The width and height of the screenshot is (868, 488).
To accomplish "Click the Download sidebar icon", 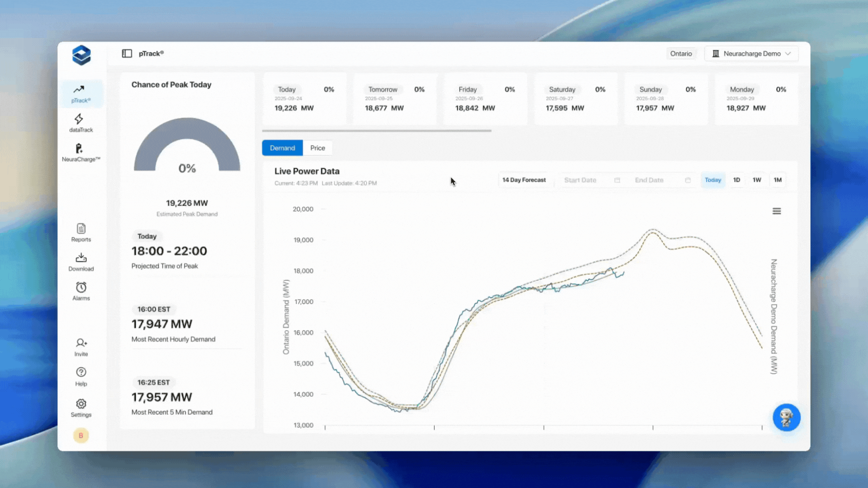I will pyautogui.click(x=81, y=258).
